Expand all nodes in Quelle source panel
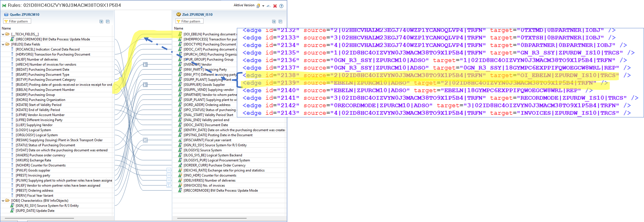This screenshot has height=222, width=644. (101, 22)
